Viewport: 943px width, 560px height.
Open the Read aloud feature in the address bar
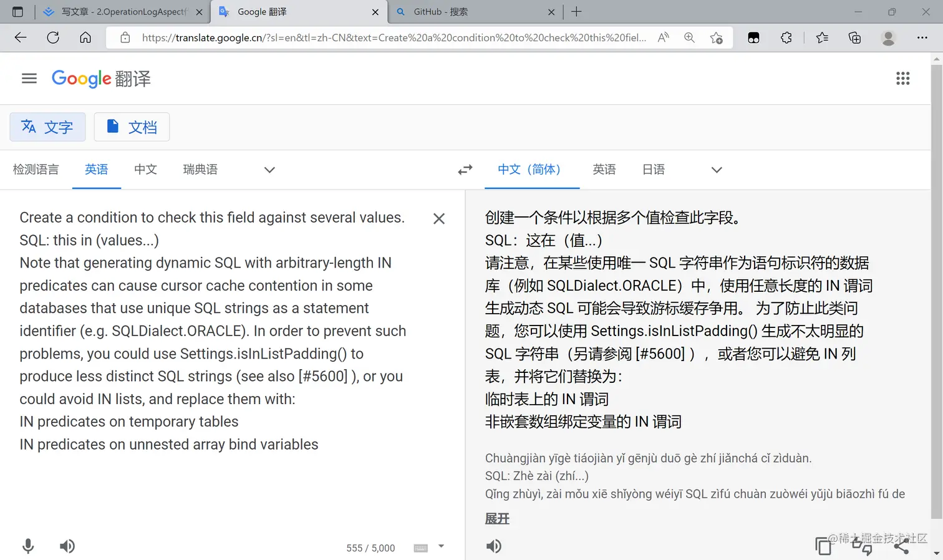pos(663,37)
